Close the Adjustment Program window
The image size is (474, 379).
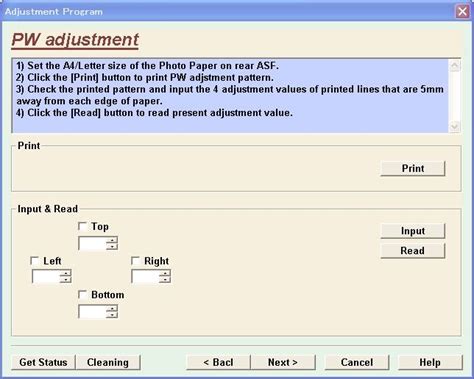pos(462,11)
